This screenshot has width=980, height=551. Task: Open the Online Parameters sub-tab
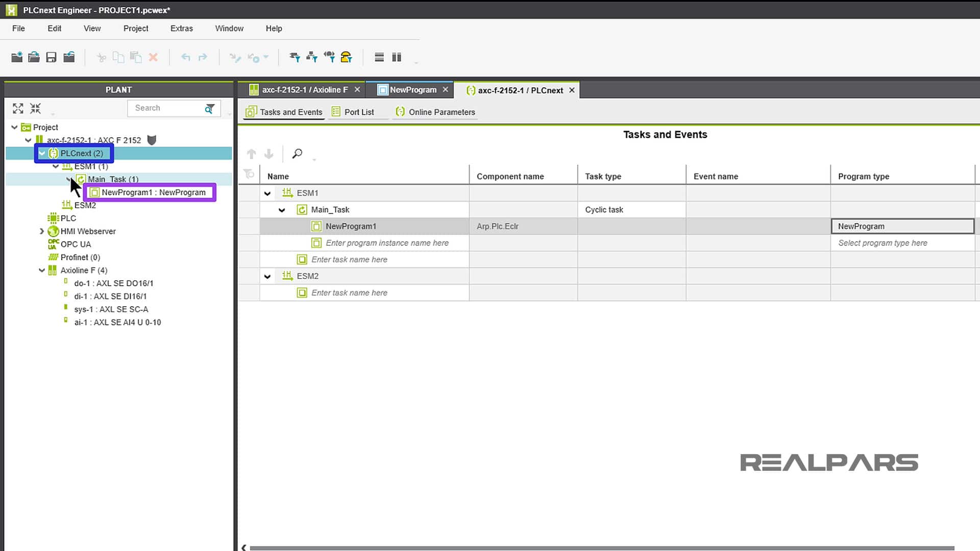pos(435,112)
